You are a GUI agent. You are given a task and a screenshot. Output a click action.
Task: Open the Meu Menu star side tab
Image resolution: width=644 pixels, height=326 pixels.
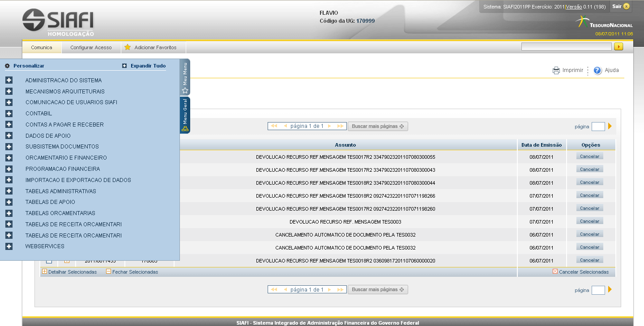[185, 77]
